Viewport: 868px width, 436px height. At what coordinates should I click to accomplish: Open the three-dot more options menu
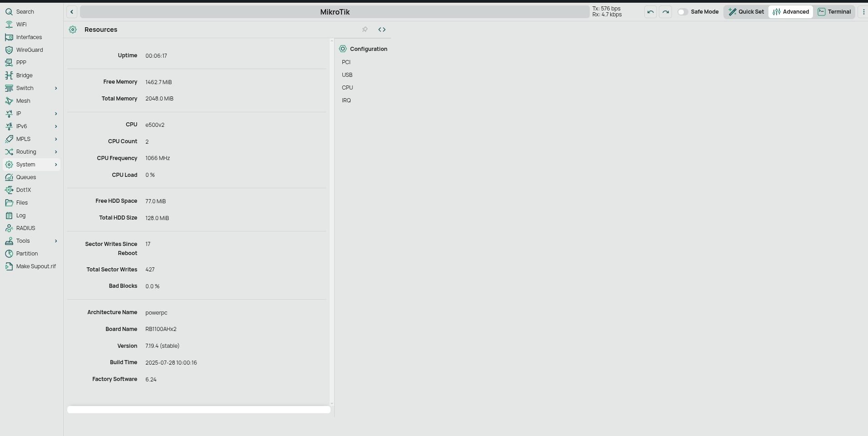click(863, 12)
